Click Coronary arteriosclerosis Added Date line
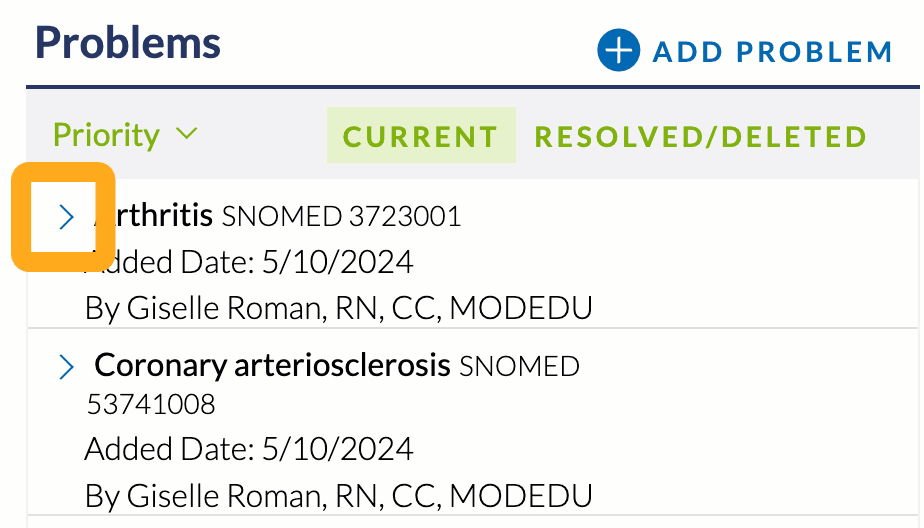The image size is (924, 528). pyautogui.click(x=249, y=449)
